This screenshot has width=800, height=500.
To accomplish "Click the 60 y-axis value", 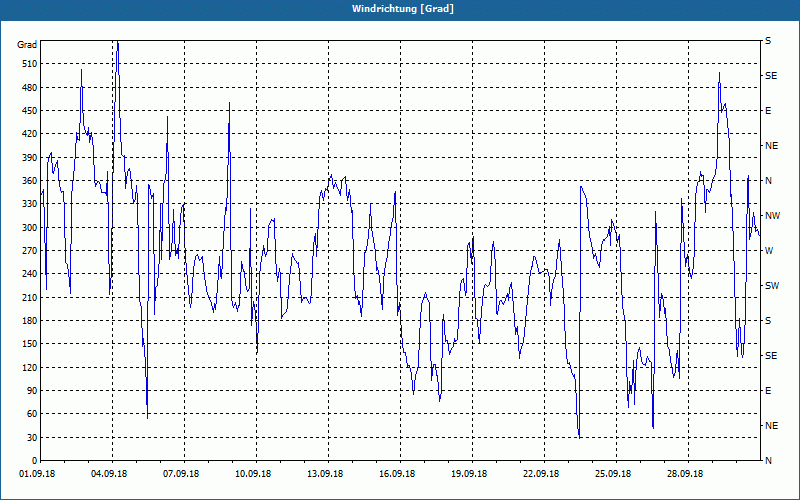I will point(31,414).
